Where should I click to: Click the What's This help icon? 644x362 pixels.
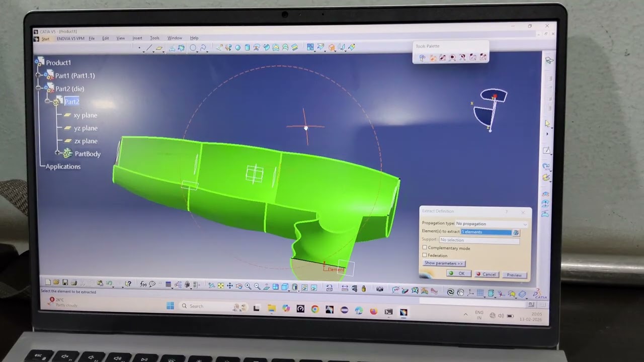coord(128,284)
